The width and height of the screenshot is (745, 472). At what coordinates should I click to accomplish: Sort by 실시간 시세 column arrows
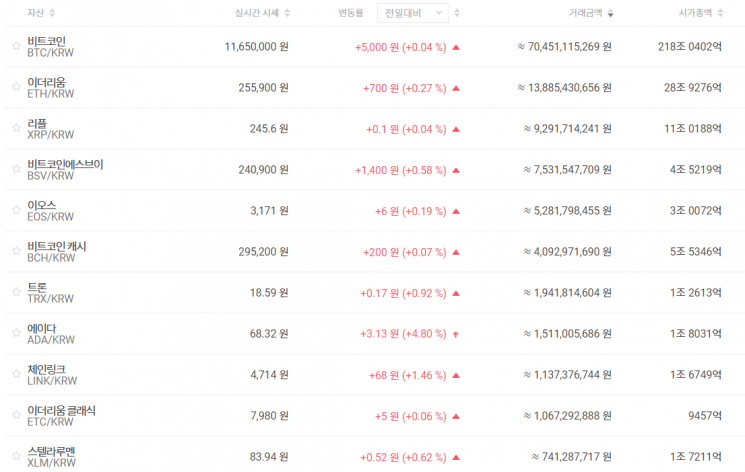tap(287, 13)
